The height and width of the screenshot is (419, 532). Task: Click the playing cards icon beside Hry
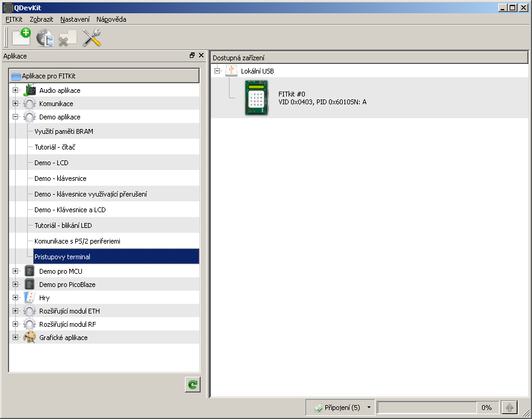(x=30, y=298)
